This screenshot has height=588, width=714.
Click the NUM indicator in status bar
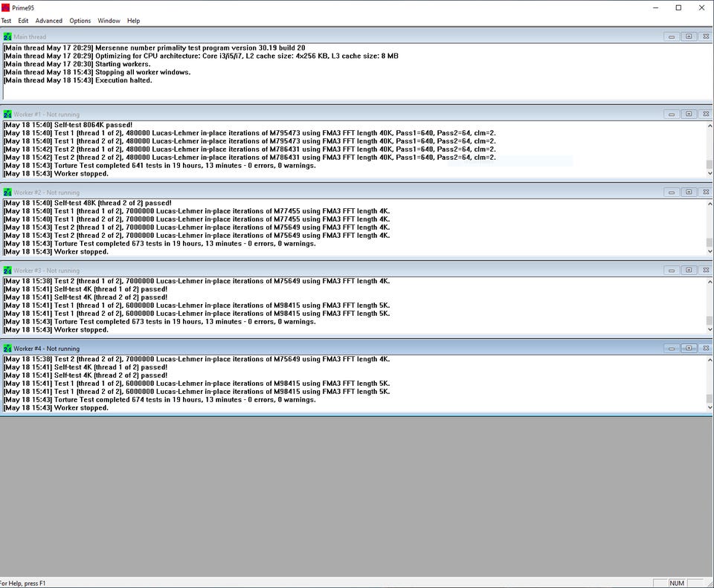[677, 583]
